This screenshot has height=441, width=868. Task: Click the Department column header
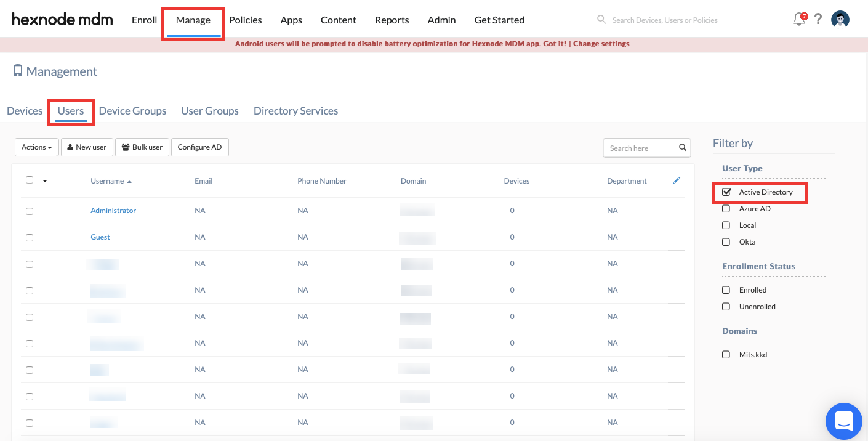click(x=627, y=181)
